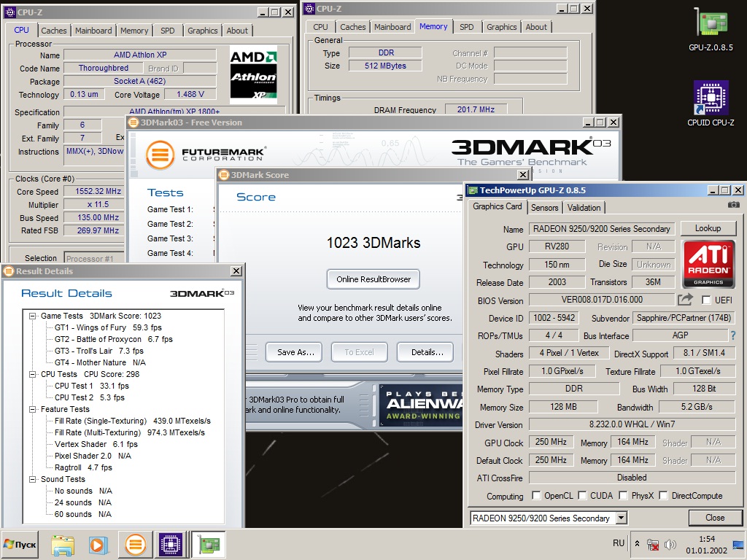Open GPU-Z.0.8.5 desktop shortcut icon
Viewport: 747px width, 560px height.
pos(711,28)
